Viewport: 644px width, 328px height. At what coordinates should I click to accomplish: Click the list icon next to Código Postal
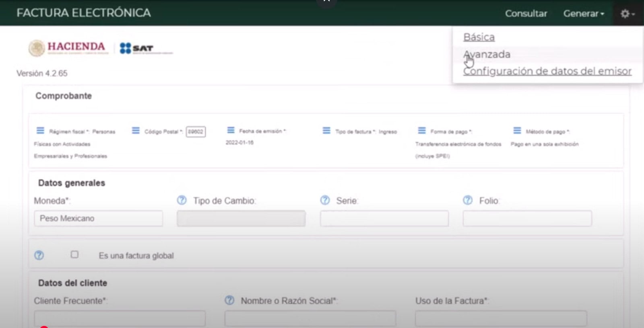coord(136,131)
